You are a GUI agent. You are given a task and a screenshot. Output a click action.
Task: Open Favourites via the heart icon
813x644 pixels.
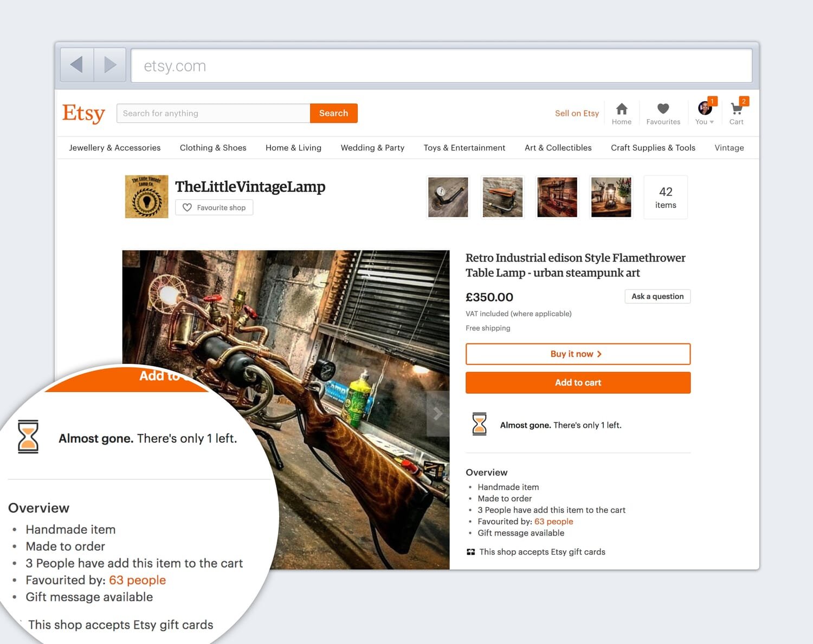coord(663,112)
